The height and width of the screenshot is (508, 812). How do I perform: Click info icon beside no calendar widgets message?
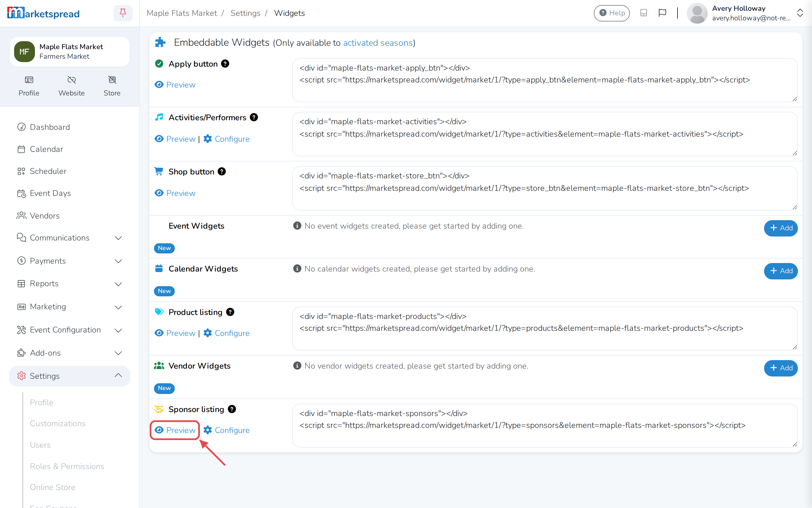tap(297, 268)
